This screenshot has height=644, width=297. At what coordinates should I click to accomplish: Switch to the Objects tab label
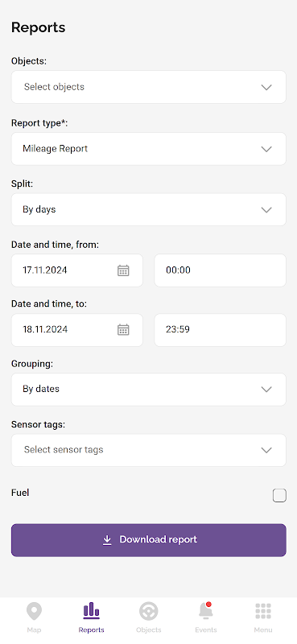point(149,630)
